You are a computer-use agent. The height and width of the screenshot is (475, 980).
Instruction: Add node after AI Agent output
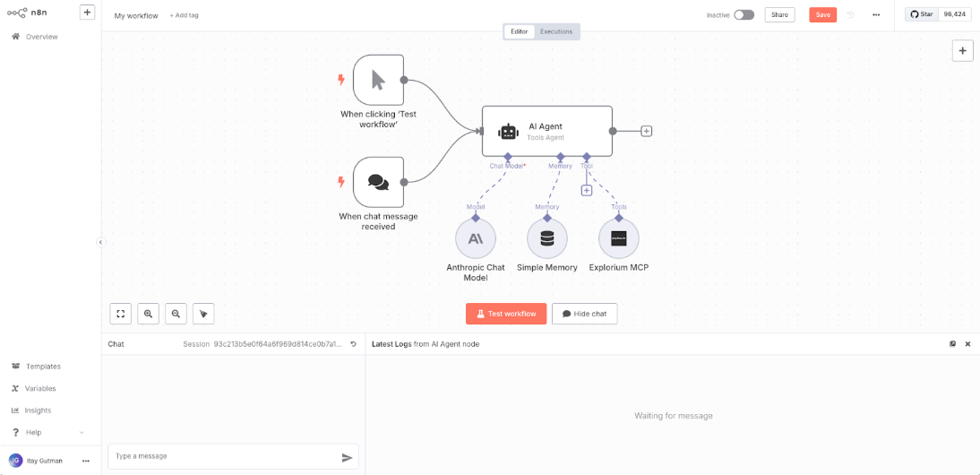(x=647, y=131)
